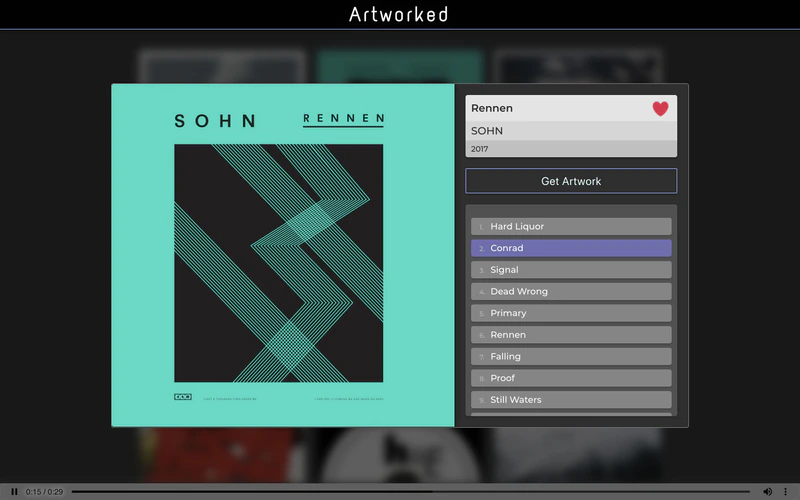
Task: Click the album title Rennen in info card
Action: pos(492,108)
